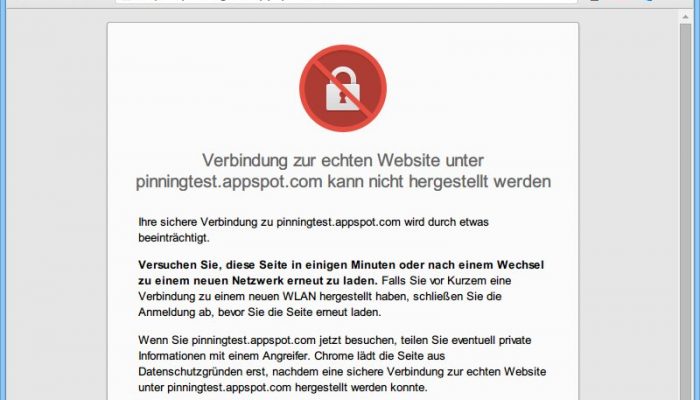Screen dimensions: 700x400
Task: Click the word 'beeinträchtigt.'
Action: 174,238
